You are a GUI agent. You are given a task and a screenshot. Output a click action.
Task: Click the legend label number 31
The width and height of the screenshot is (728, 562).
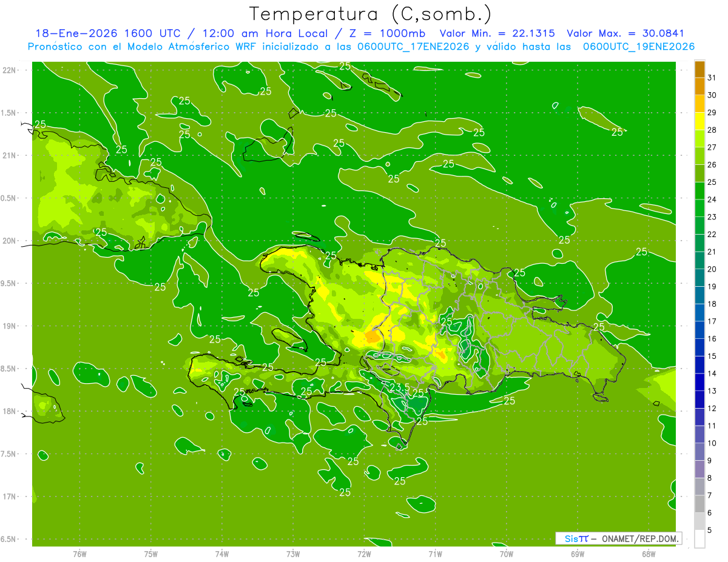pyautogui.click(x=712, y=78)
